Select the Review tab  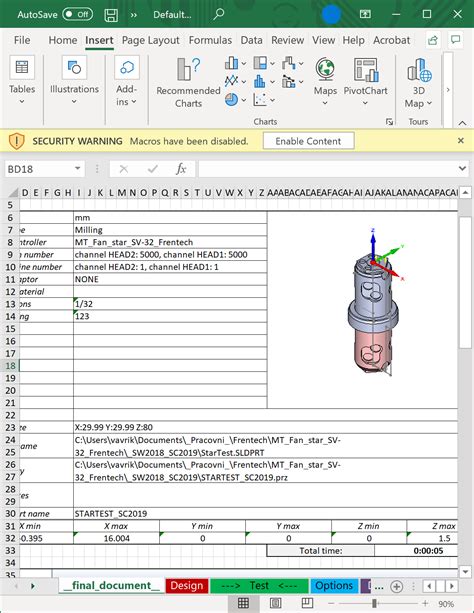click(x=287, y=40)
